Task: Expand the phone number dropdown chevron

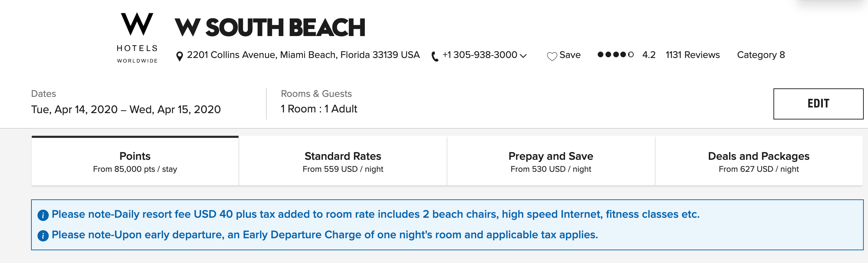Action: tap(523, 55)
